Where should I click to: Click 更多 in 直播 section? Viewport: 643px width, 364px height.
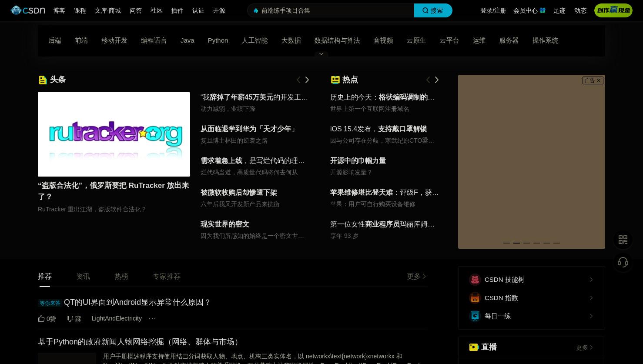[x=585, y=347]
